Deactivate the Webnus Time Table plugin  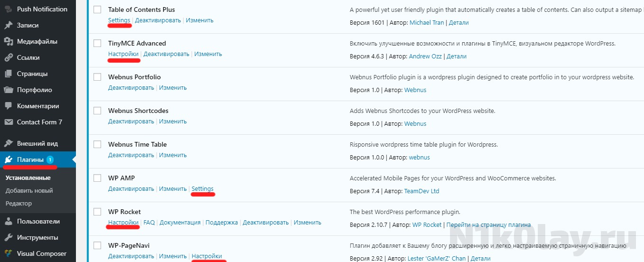[131, 155]
